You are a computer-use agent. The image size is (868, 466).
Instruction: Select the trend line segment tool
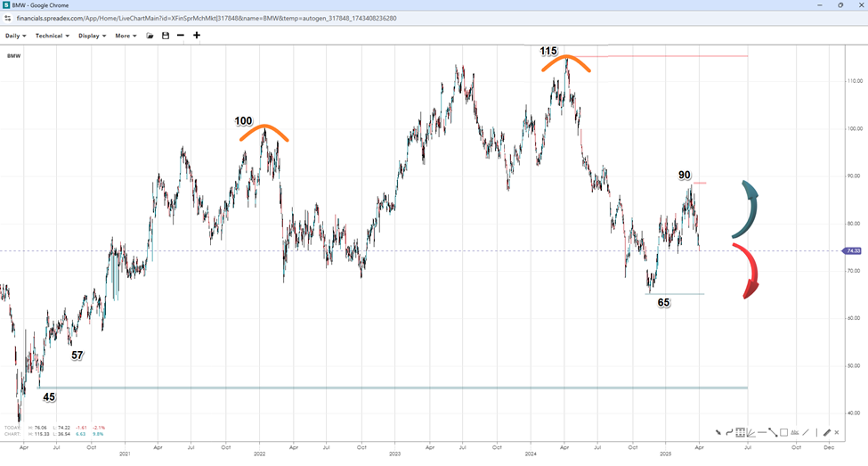(773, 432)
